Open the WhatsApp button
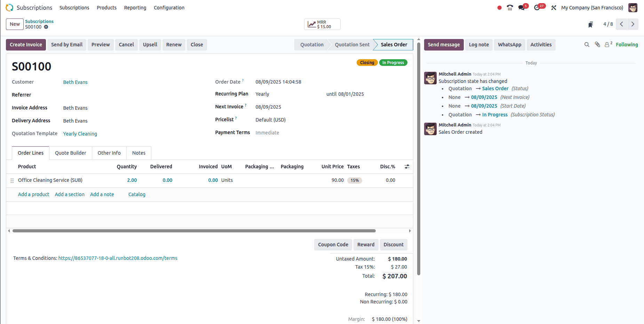 [x=510, y=45]
